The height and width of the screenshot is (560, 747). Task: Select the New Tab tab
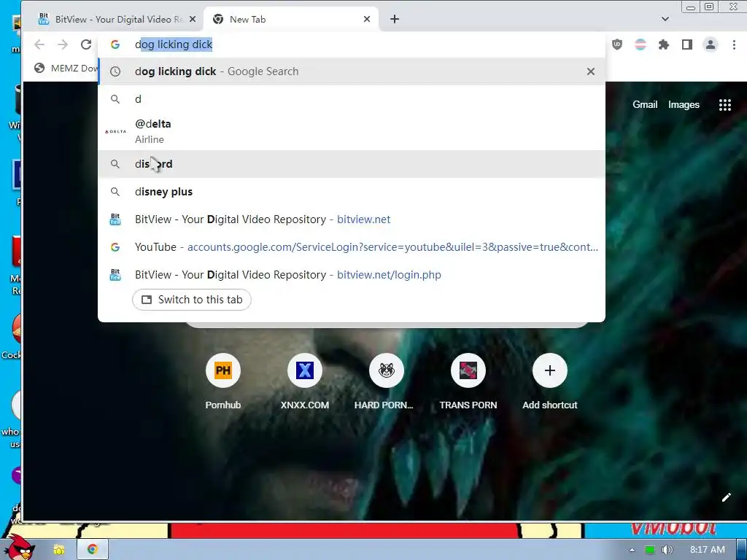291,19
